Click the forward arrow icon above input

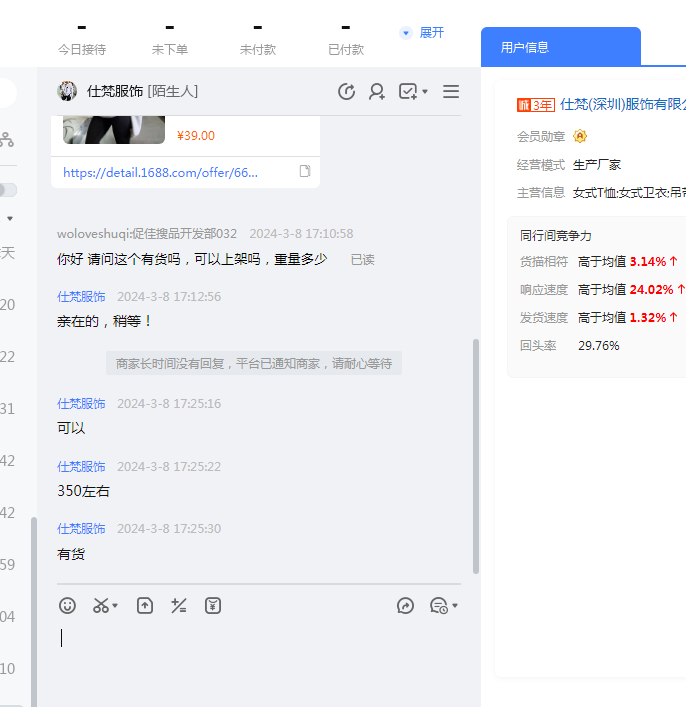[x=405, y=605]
